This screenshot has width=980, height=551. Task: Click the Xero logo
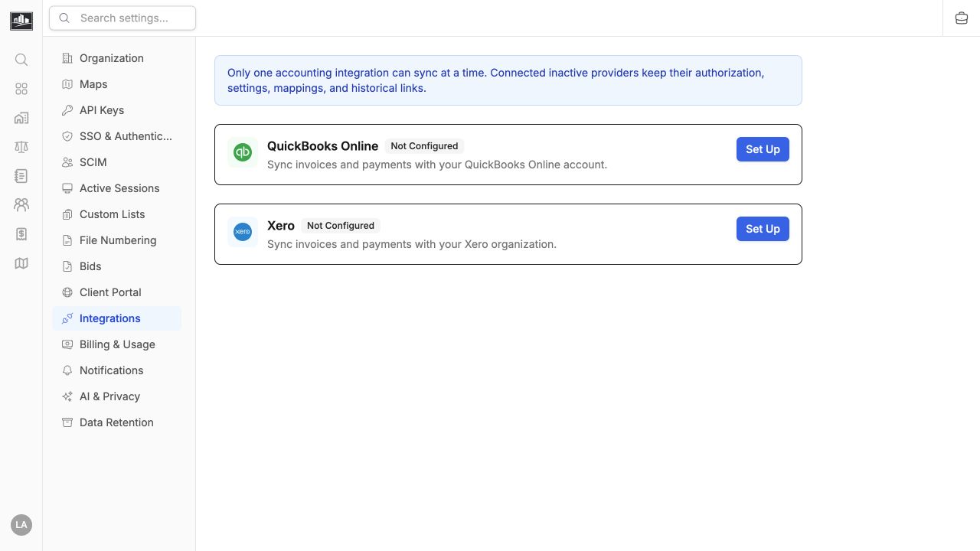coord(243,232)
